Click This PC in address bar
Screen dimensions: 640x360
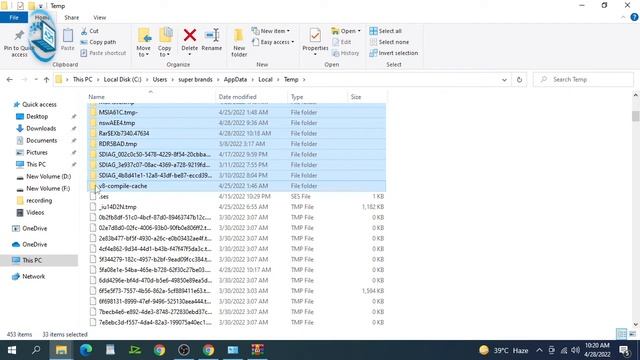coord(82,80)
